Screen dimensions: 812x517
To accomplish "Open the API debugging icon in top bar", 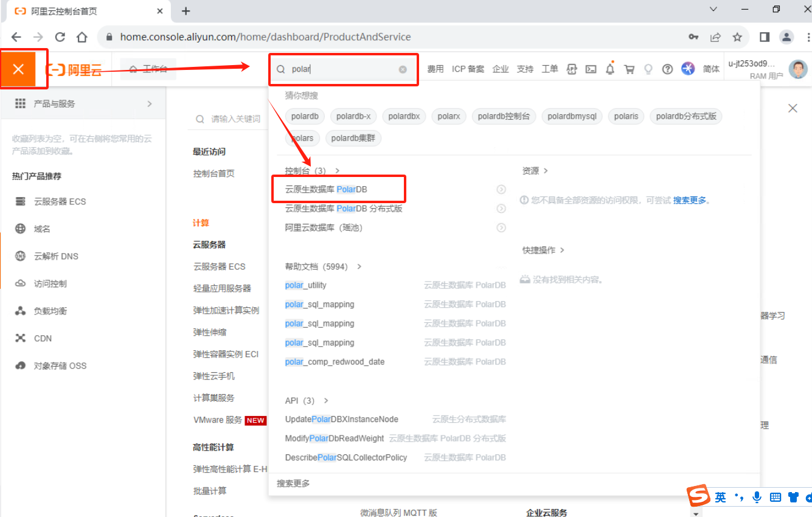I will point(572,69).
